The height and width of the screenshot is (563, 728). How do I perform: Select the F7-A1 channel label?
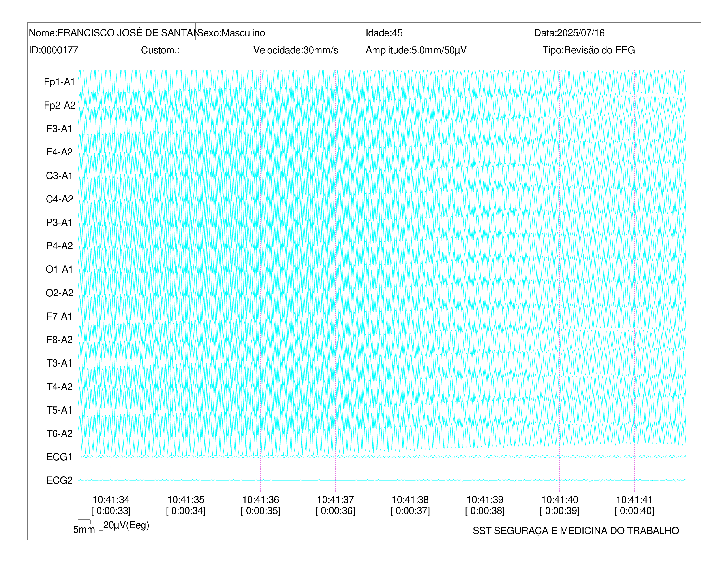pyautogui.click(x=59, y=316)
